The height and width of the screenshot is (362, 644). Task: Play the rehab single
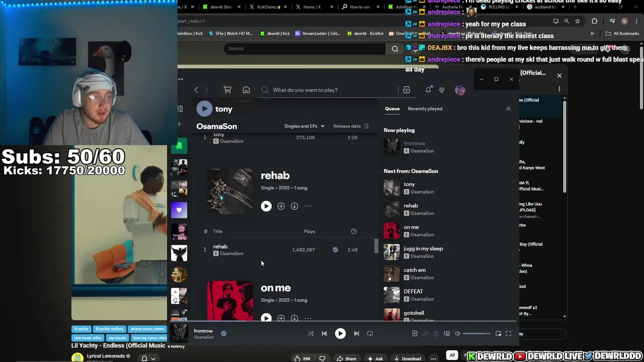tap(266, 206)
